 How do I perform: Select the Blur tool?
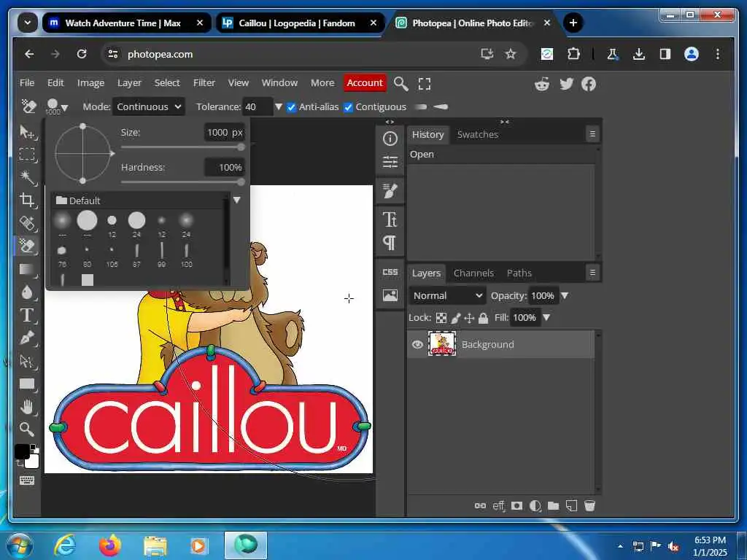coord(27,292)
